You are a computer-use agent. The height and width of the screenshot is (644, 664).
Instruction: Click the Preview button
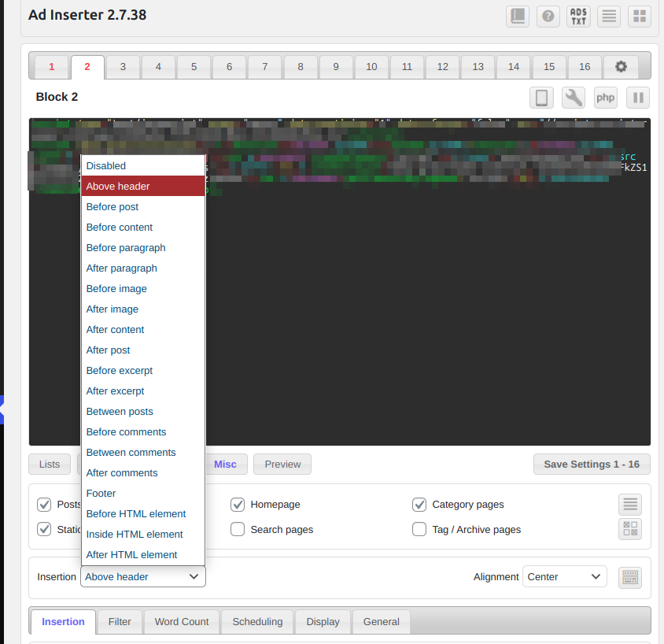pyautogui.click(x=282, y=464)
